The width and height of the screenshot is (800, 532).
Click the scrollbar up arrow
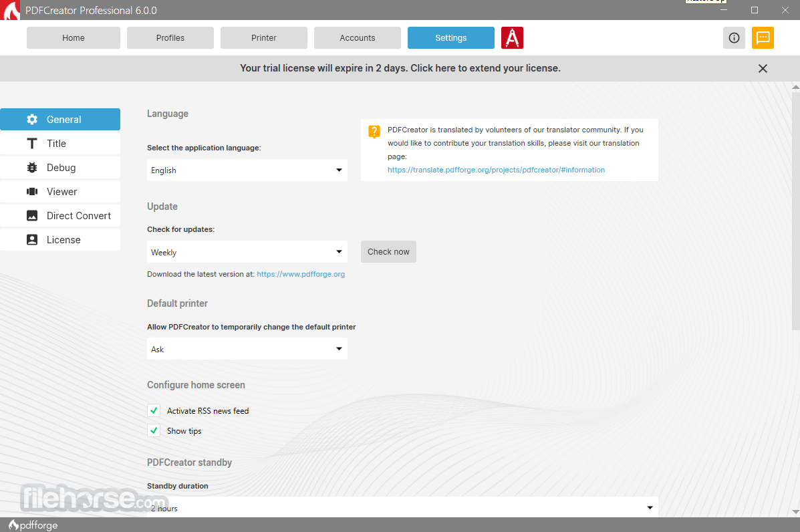coord(796,87)
